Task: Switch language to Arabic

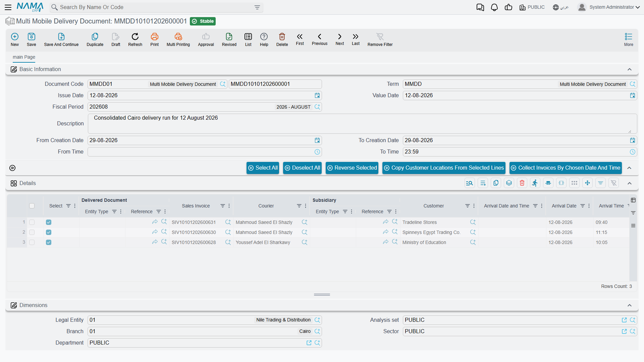Action: 561,7
